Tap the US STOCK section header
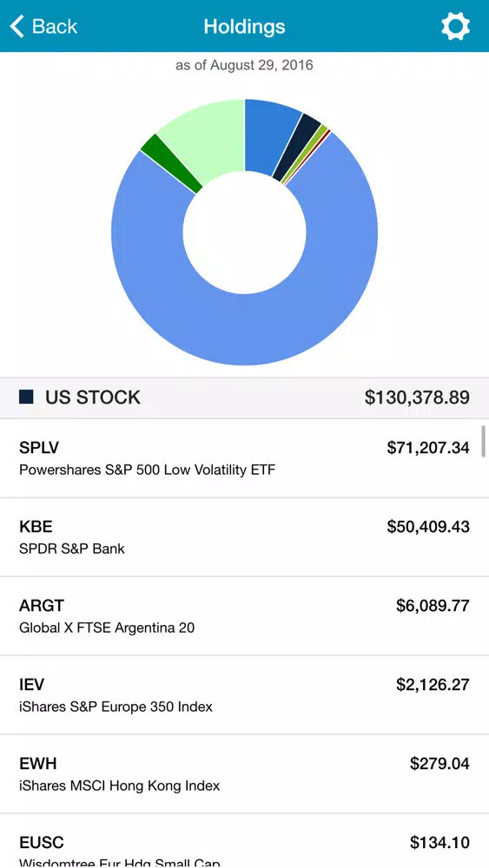The height and width of the screenshot is (868, 489). pyautogui.click(x=244, y=398)
